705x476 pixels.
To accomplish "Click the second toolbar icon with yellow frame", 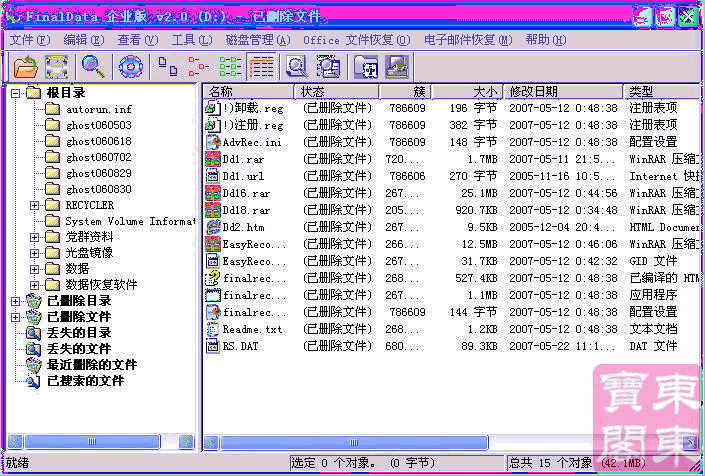I will click(57, 67).
